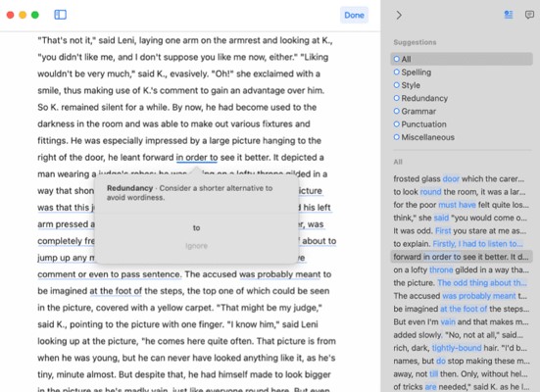
Task: Open the 'to explain. Firstly' suggestion
Action: point(462,244)
